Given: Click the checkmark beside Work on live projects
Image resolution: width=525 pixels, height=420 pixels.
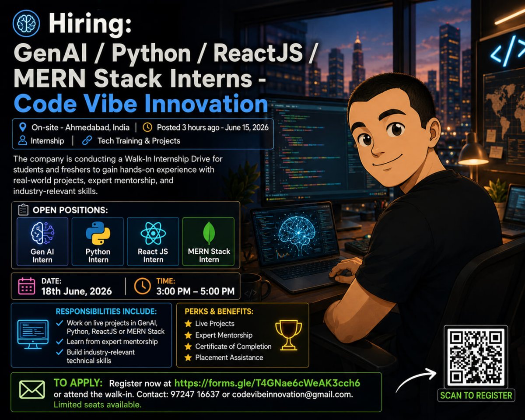Looking at the screenshot, I should point(59,323).
